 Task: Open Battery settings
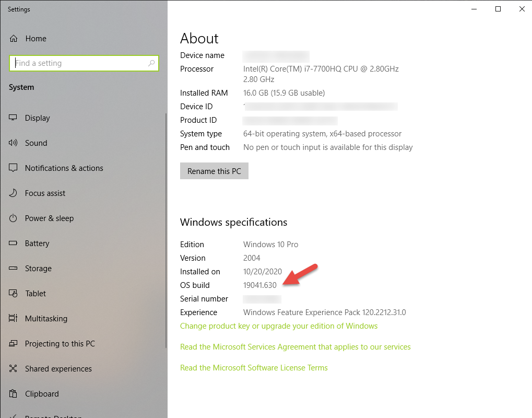click(37, 243)
